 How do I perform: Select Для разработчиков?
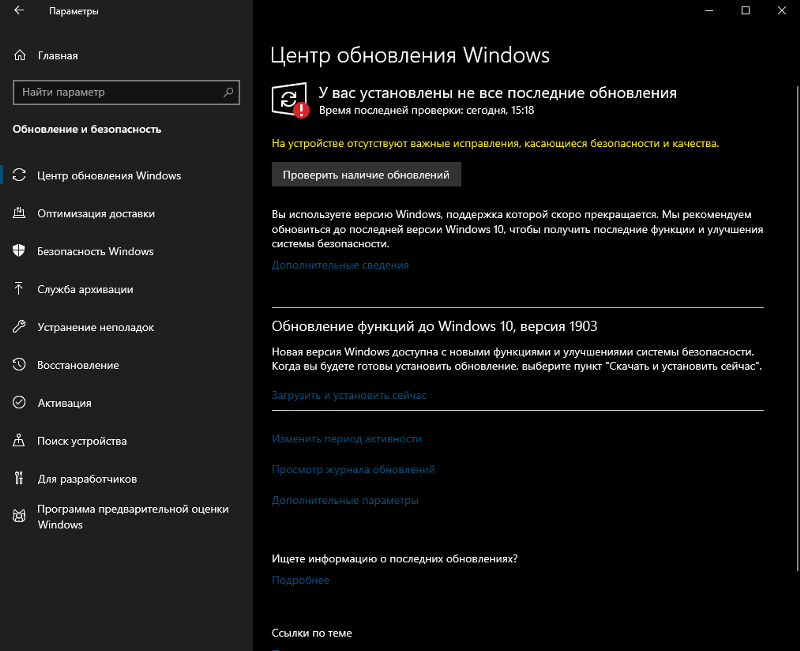pos(87,479)
